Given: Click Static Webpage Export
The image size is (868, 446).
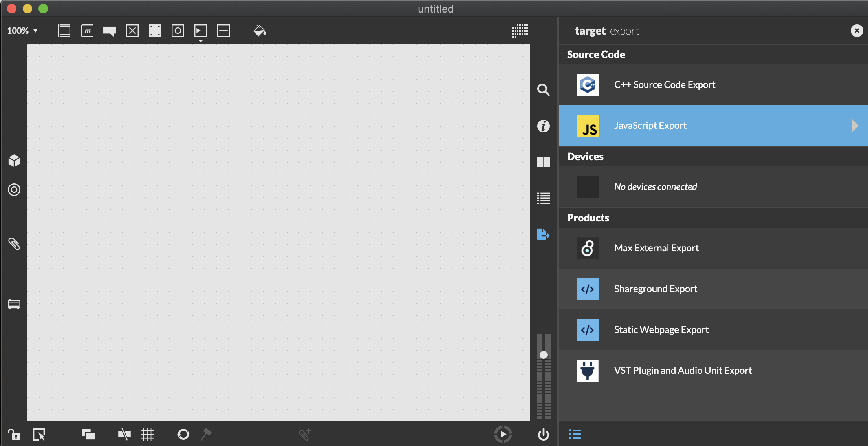Looking at the screenshot, I should point(661,330).
